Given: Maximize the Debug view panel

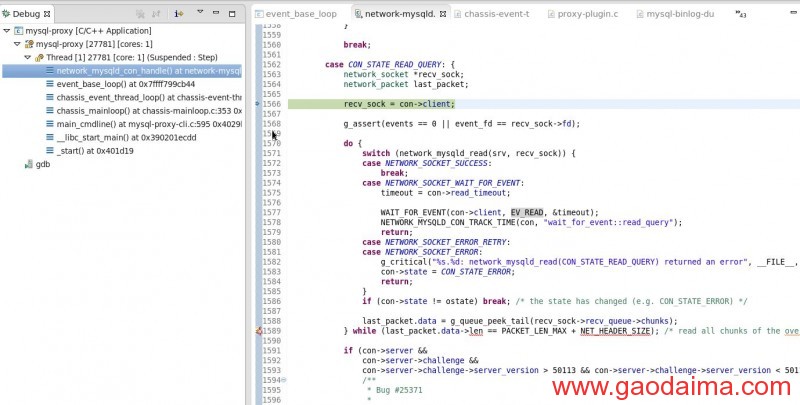Looking at the screenshot, I should (x=232, y=14).
